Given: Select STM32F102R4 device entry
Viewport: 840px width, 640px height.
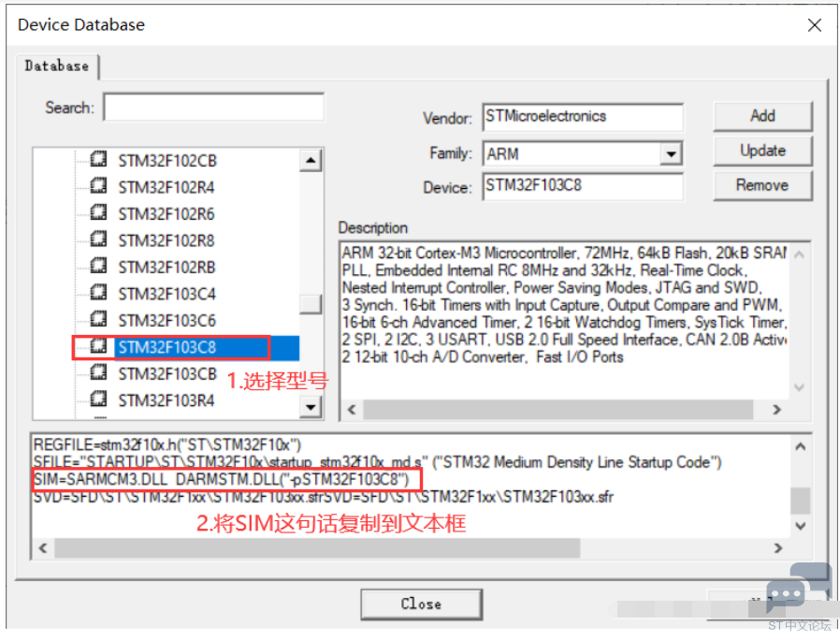Looking at the screenshot, I should tap(167, 188).
